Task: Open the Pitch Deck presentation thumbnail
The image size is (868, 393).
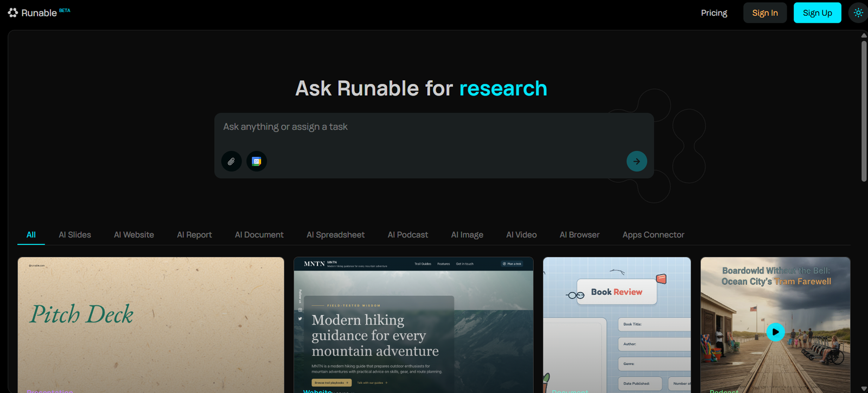Action: (x=151, y=324)
